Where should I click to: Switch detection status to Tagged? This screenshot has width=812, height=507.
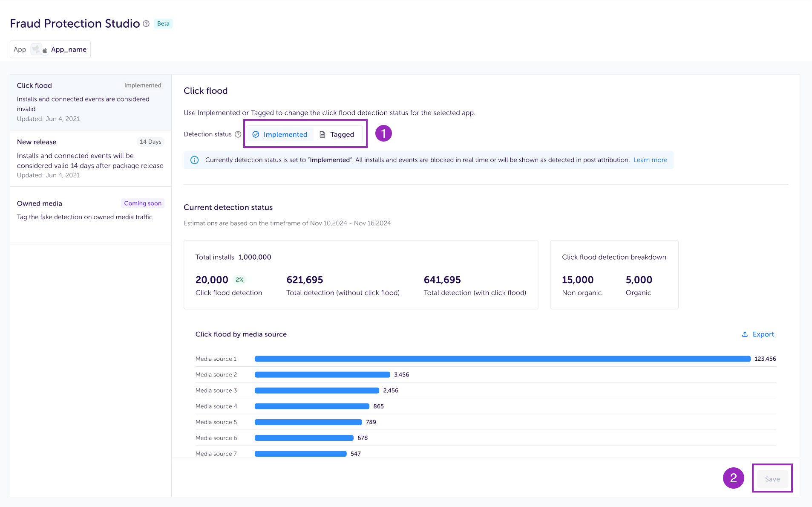click(x=337, y=134)
